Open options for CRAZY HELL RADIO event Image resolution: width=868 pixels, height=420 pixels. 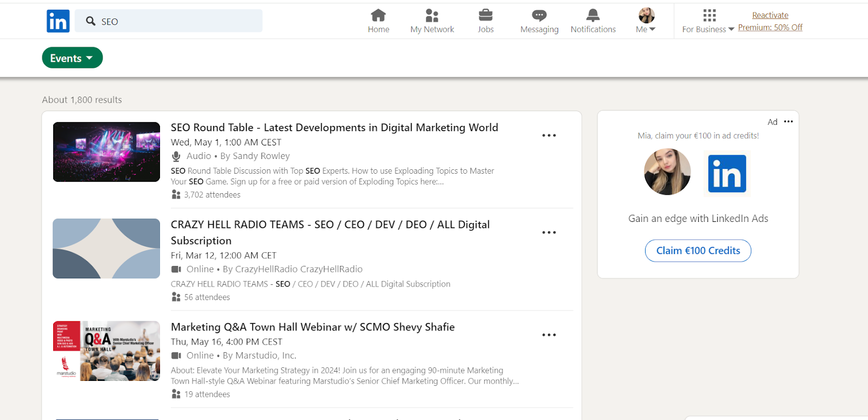(x=549, y=232)
